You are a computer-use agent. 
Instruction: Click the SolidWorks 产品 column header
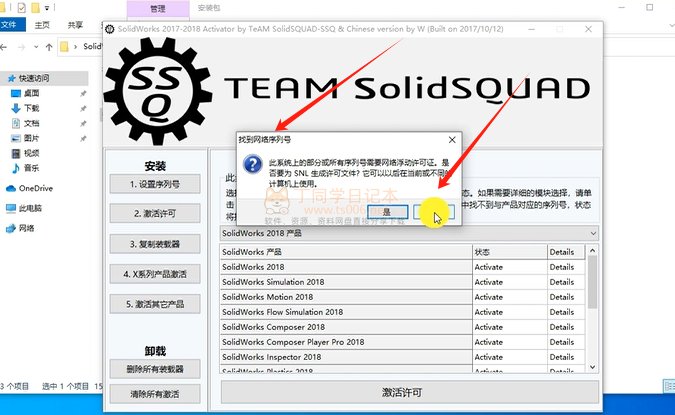click(346, 252)
